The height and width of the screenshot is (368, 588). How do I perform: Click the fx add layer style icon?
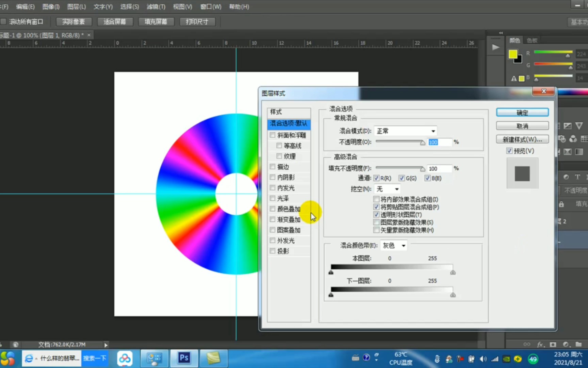point(540,344)
